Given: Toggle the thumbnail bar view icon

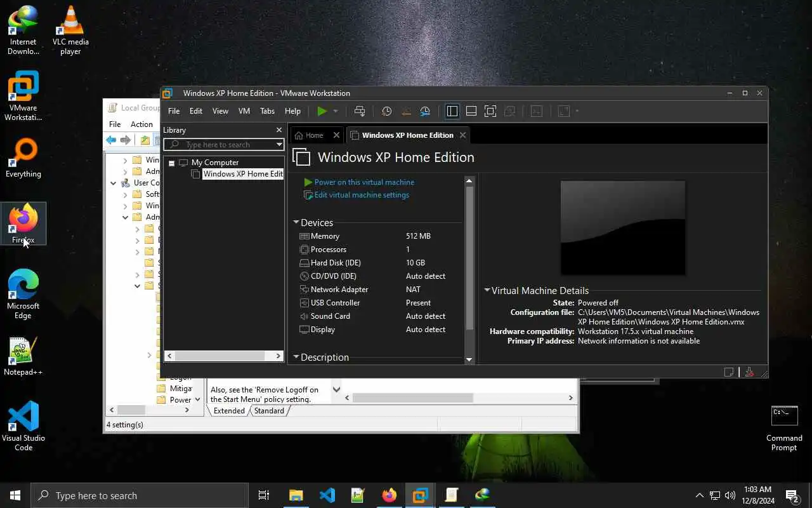Looking at the screenshot, I should pos(471,111).
